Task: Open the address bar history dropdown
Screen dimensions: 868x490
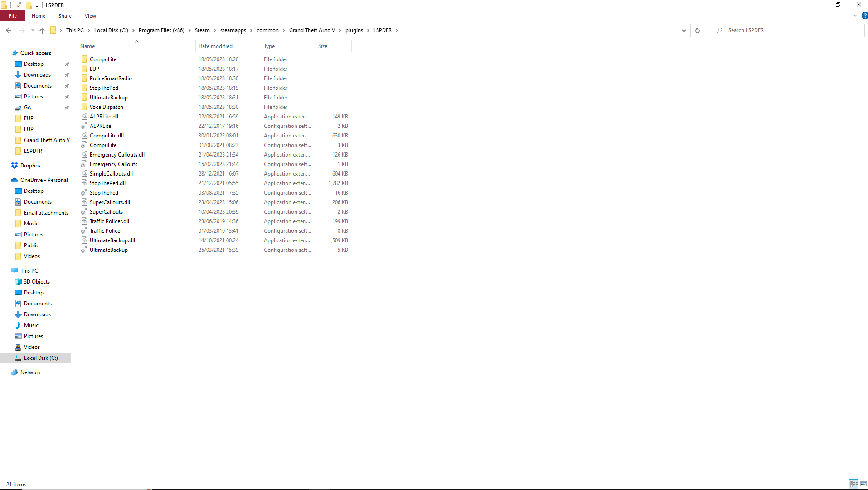Action: [x=684, y=30]
